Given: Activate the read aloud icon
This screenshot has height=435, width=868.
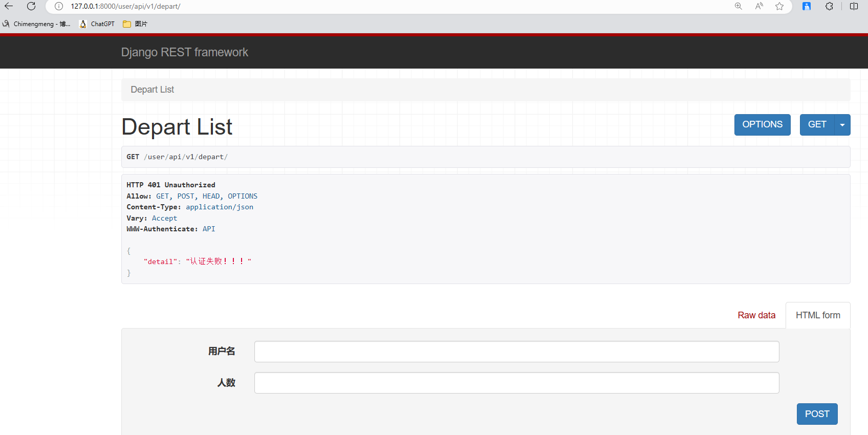Looking at the screenshot, I should pos(759,6).
